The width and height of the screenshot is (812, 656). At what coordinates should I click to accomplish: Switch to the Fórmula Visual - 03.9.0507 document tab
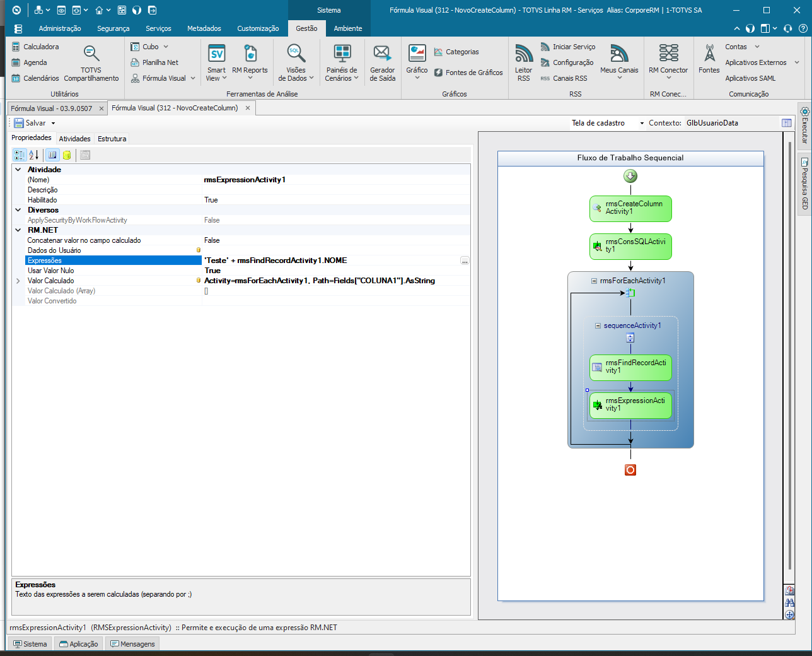coord(52,108)
